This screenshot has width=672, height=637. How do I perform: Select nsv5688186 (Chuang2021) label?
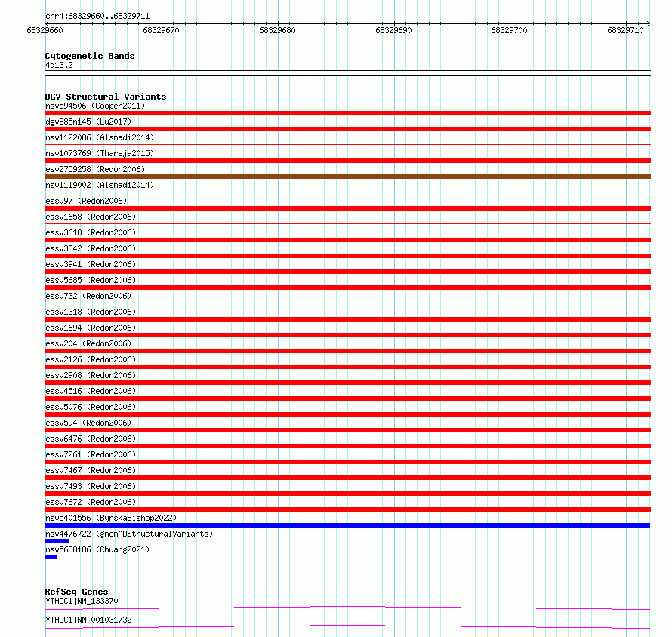click(x=97, y=549)
